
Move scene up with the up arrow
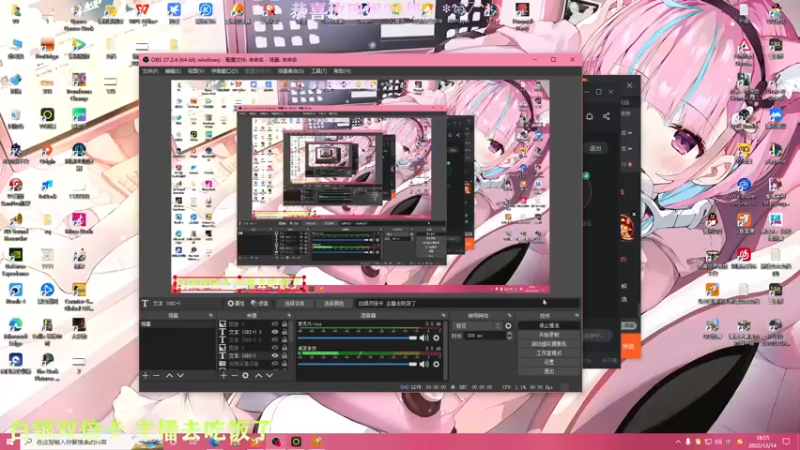pyautogui.click(x=169, y=376)
